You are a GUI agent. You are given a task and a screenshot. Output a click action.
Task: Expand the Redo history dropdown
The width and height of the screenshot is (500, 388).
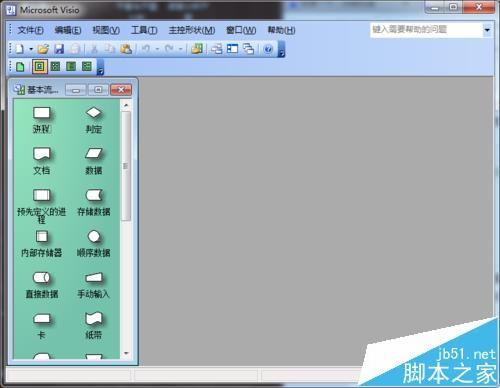[x=180, y=49]
